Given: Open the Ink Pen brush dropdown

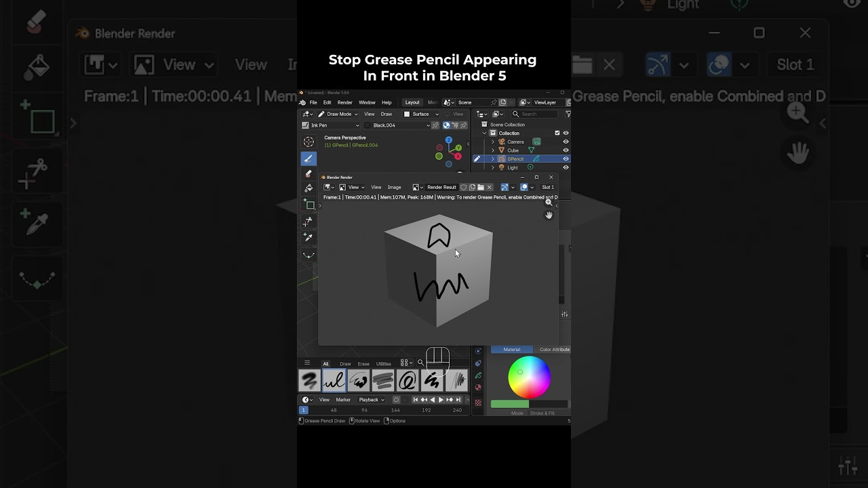Looking at the screenshot, I should [x=331, y=125].
